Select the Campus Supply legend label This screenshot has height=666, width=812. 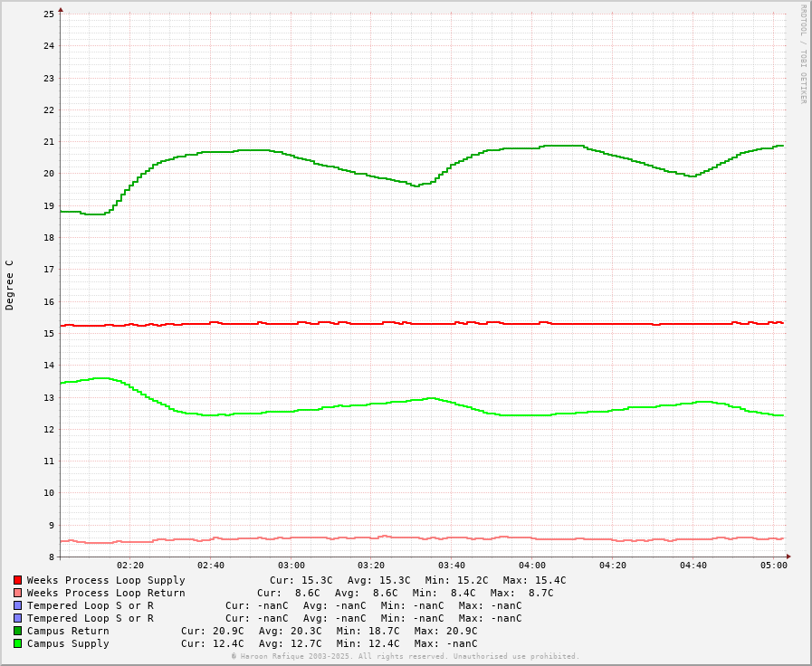(x=68, y=643)
